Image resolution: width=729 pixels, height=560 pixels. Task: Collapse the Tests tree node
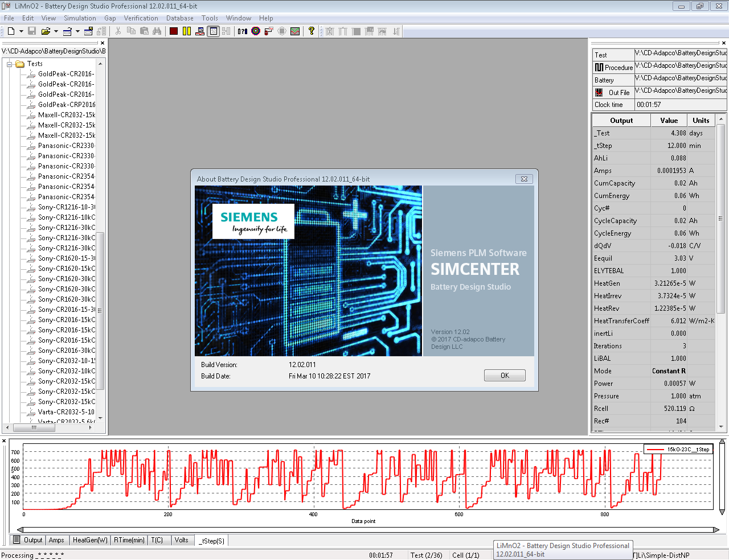pos(10,64)
